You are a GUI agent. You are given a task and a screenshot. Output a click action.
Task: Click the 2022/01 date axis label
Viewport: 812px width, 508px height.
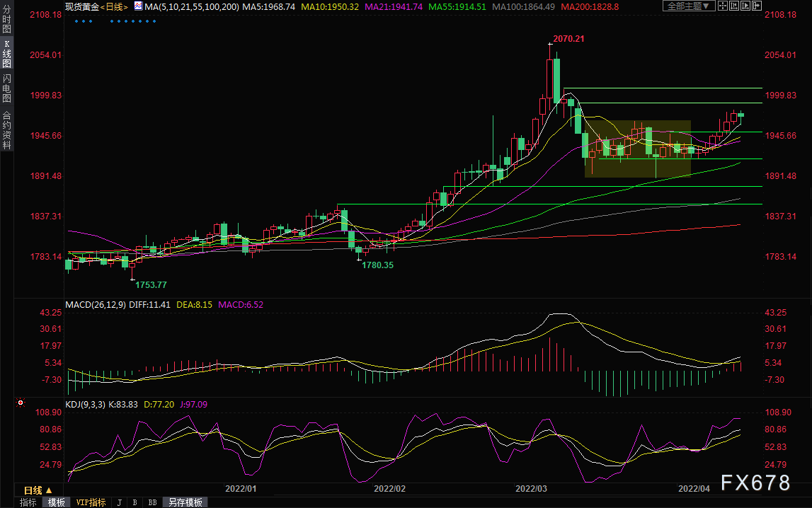click(x=241, y=488)
